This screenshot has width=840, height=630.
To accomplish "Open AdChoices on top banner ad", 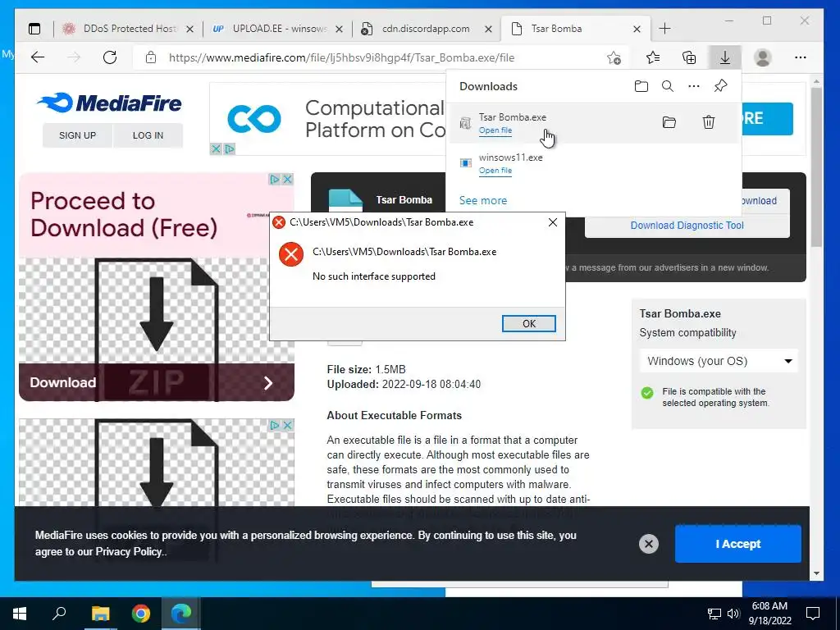I will pyautogui.click(x=230, y=148).
